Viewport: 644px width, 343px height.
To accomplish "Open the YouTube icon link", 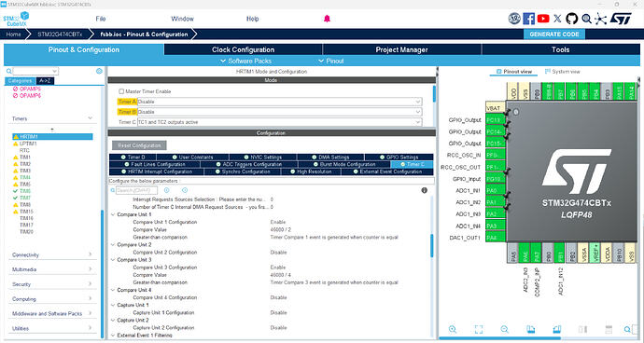I will click(x=543, y=19).
